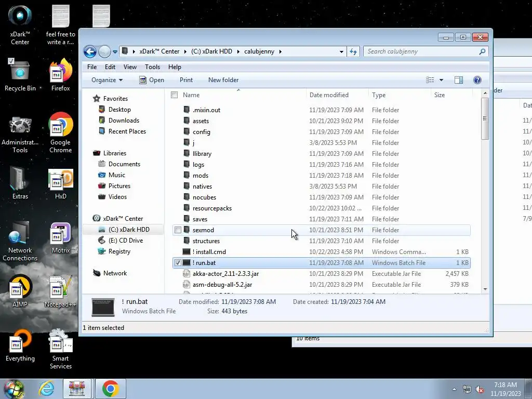Change view with the view mode icon
This screenshot has width=532, height=399.
430,80
